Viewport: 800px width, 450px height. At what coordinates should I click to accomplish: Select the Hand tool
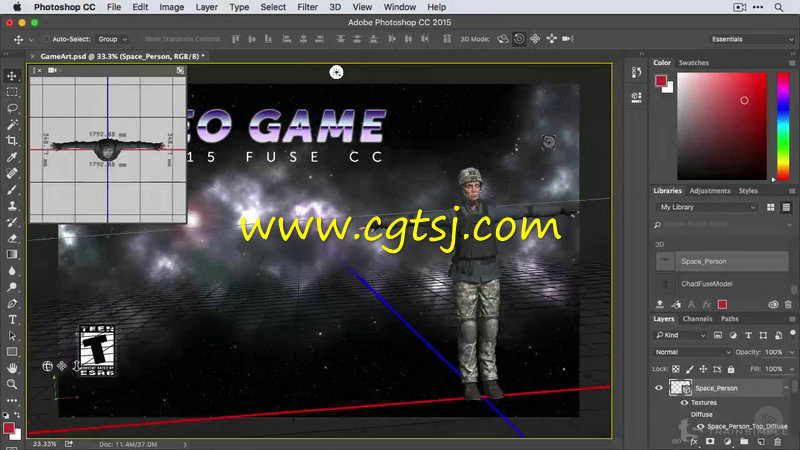(12, 368)
